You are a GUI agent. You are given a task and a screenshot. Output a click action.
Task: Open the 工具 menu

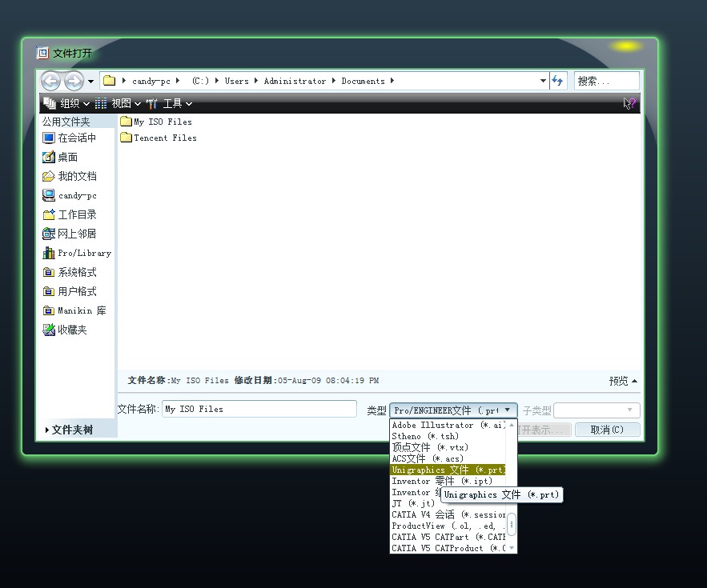pos(169,104)
